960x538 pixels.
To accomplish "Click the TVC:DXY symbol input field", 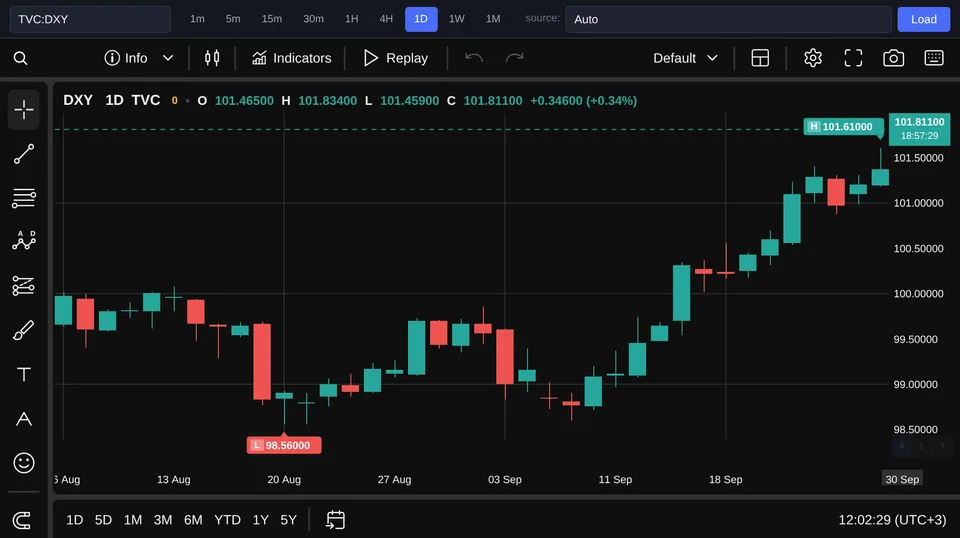I will click(x=90, y=19).
